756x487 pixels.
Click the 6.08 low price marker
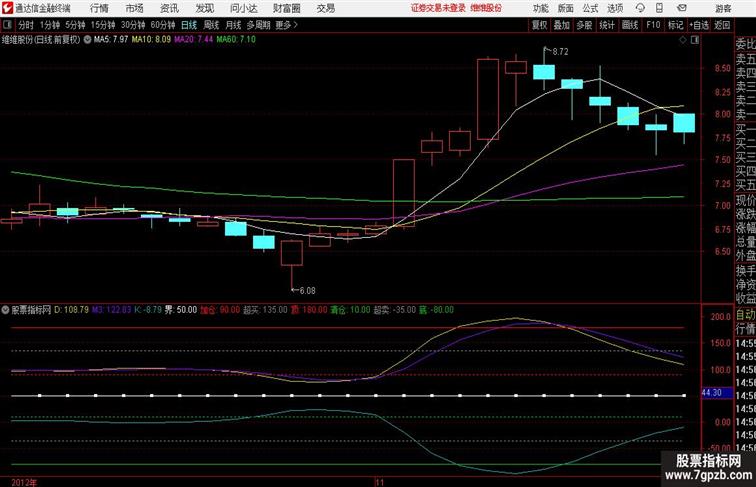307,291
